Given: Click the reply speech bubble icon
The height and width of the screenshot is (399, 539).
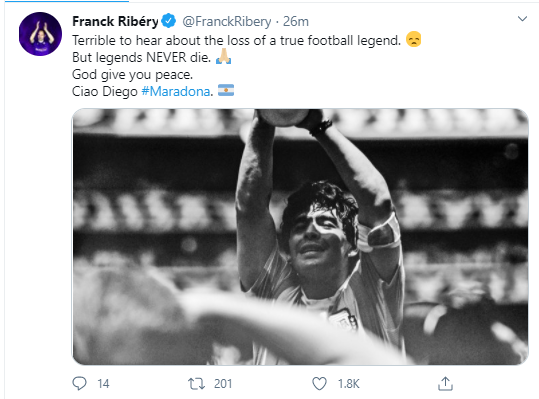Looking at the screenshot, I should [x=79, y=383].
